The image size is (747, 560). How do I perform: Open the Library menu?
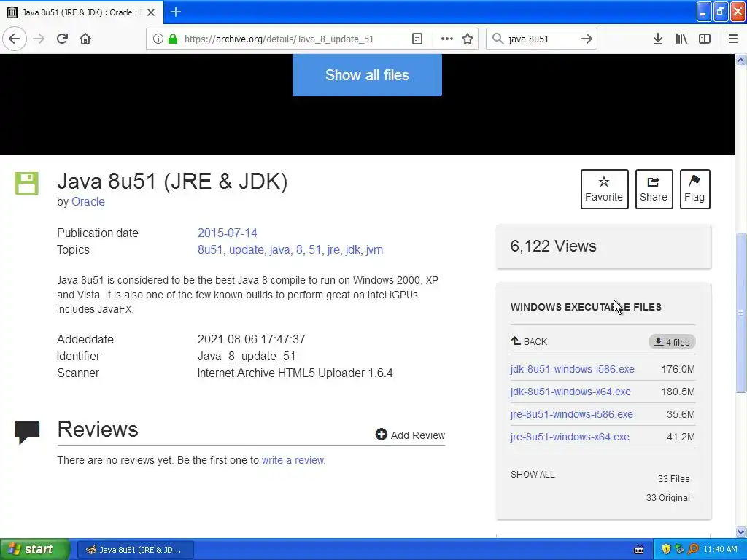tap(681, 39)
